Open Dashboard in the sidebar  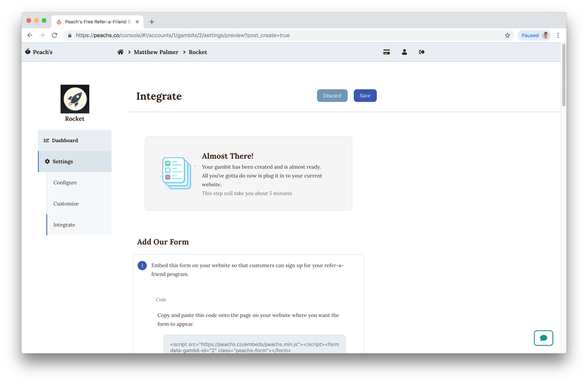(65, 140)
